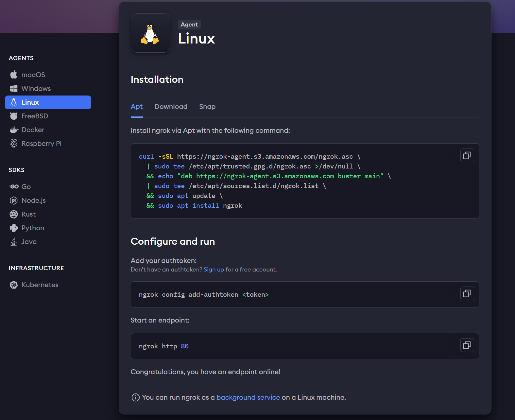Viewport: 515px width, 420px height.
Task: Click the 'sudo apt install ngrok' line
Action: pyautogui.click(x=194, y=206)
